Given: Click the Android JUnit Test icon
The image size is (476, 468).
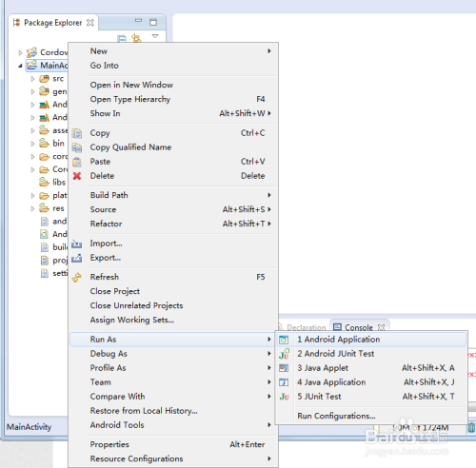Looking at the screenshot, I should 284,354.
